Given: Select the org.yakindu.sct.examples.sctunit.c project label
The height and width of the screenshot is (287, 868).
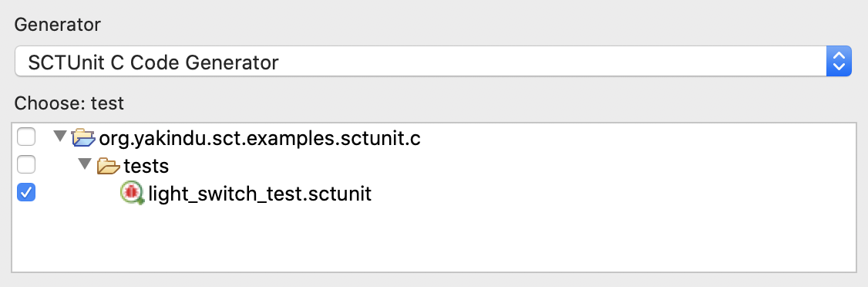Looking at the screenshot, I should click(260, 137).
